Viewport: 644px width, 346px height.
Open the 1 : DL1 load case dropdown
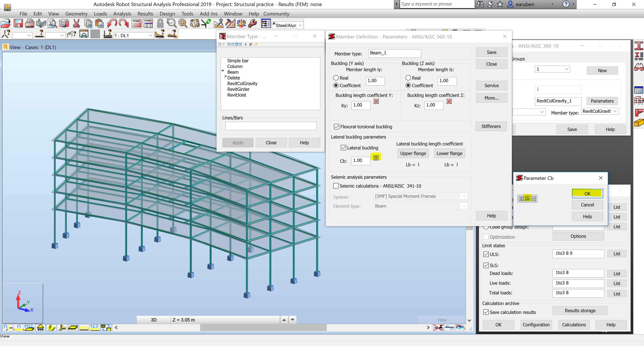[x=150, y=35]
